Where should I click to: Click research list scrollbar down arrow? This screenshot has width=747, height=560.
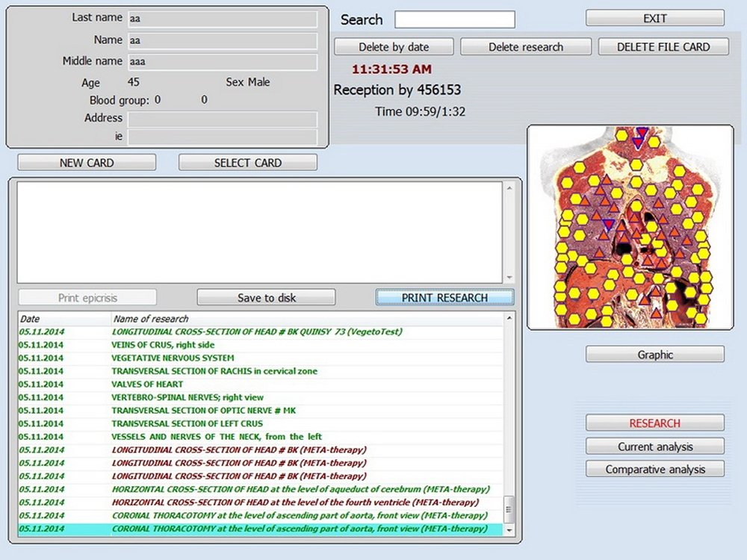pos(509,529)
